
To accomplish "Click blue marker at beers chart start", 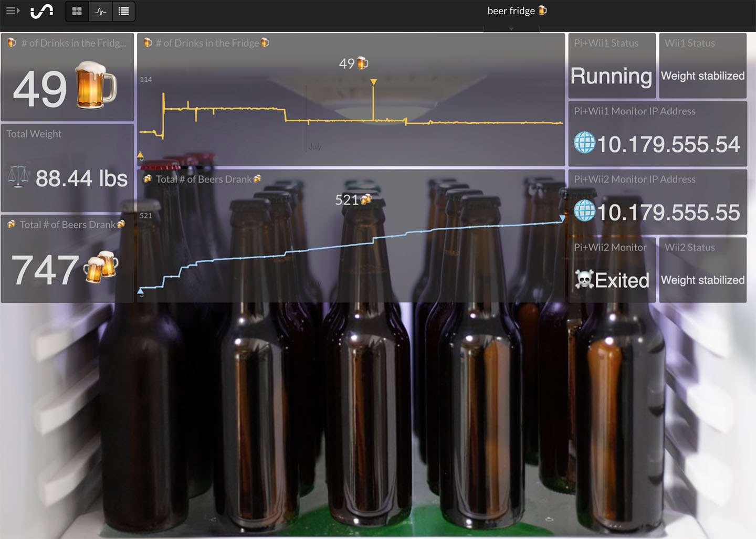I will (x=140, y=290).
